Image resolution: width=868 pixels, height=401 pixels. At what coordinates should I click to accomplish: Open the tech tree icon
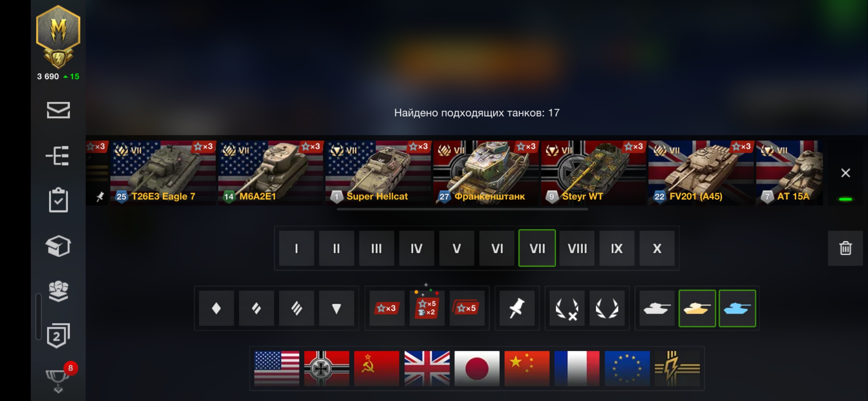coord(57,156)
